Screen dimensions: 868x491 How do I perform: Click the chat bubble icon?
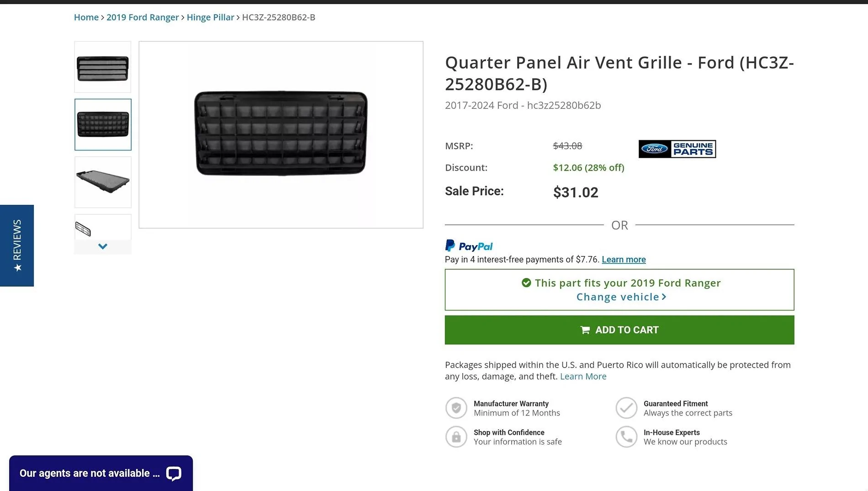pyautogui.click(x=174, y=474)
